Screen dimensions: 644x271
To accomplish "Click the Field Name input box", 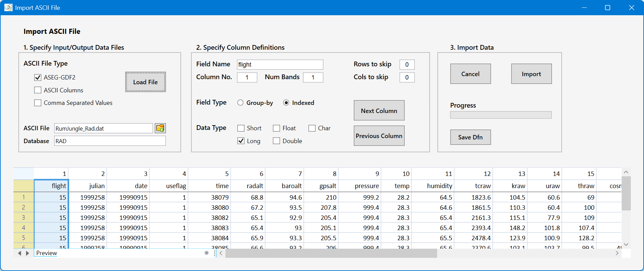I will coord(280,65).
